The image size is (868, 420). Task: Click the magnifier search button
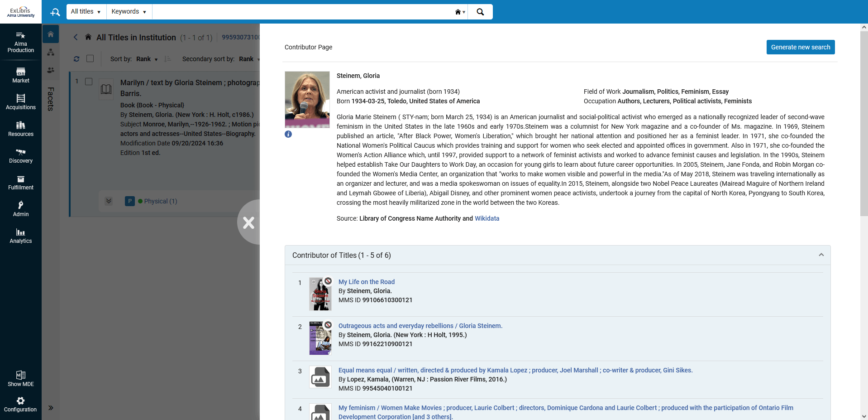pos(480,12)
